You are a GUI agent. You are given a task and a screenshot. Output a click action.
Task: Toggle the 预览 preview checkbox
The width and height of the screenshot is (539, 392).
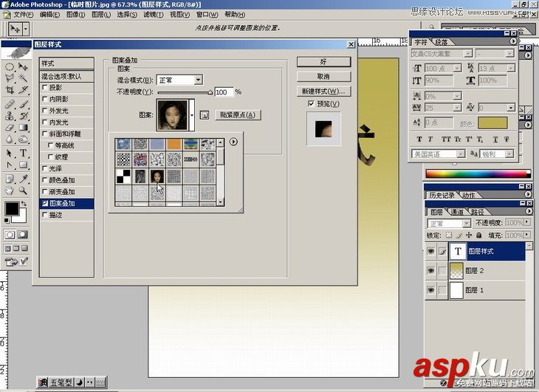point(311,103)
